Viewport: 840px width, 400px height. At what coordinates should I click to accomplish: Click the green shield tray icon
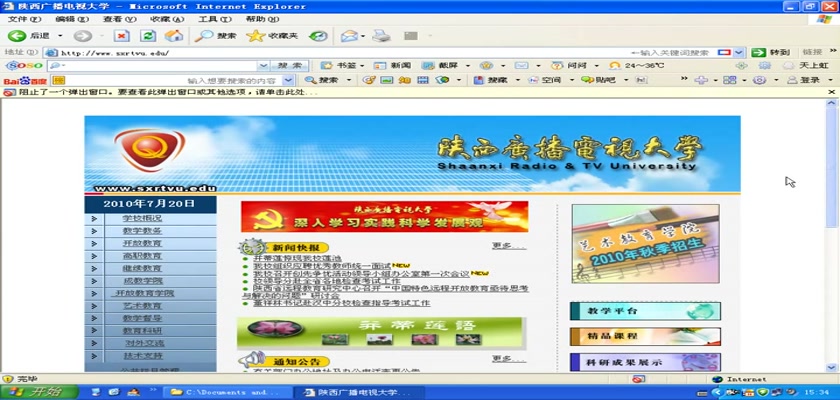pyautogui.click(x=763, y=392)
